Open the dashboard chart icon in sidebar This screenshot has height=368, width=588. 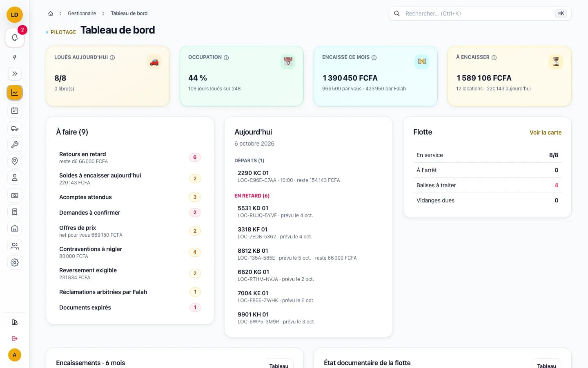(15, 92)
